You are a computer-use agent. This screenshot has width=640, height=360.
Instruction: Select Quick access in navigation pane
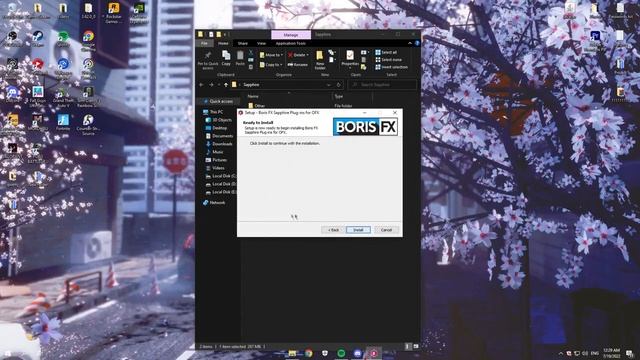(x=218, y=101)
